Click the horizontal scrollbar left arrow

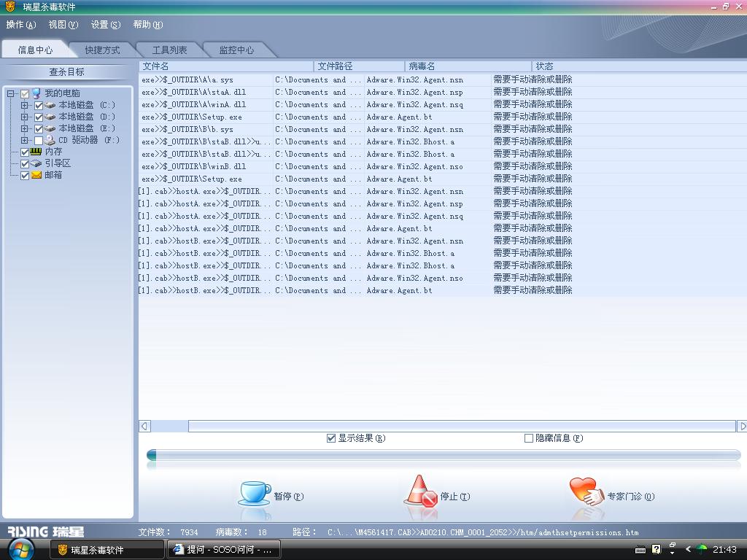point(145,426)
